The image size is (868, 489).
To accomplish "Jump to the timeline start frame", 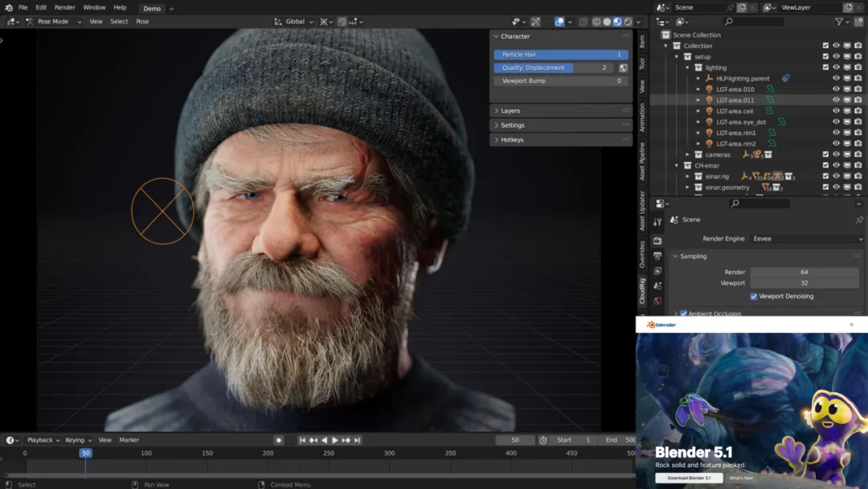I will (x=303, y=440).
